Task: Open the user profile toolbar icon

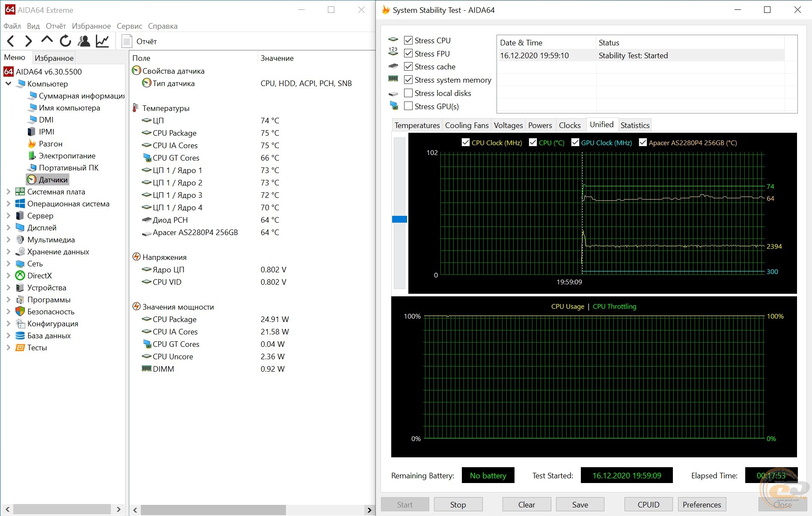Action: (84, 41)
